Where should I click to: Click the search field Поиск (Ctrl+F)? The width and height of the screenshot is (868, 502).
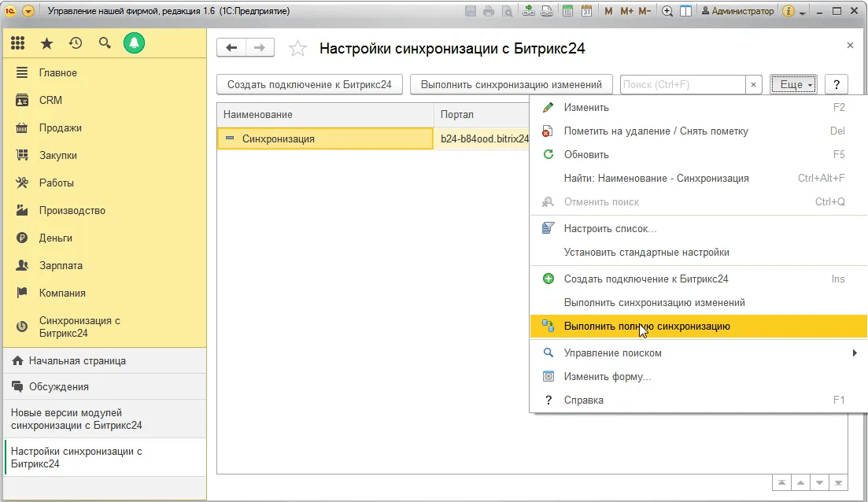tap(682, 85)
